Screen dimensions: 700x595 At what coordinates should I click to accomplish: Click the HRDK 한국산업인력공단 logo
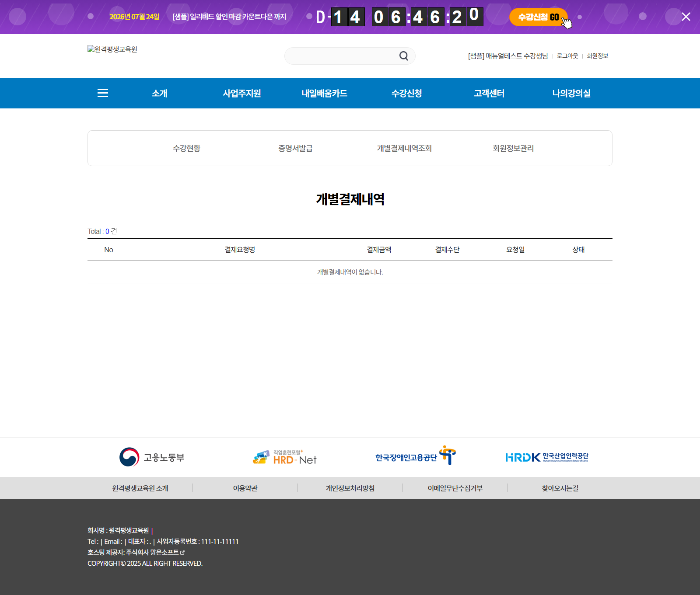(x=547, y=457)
